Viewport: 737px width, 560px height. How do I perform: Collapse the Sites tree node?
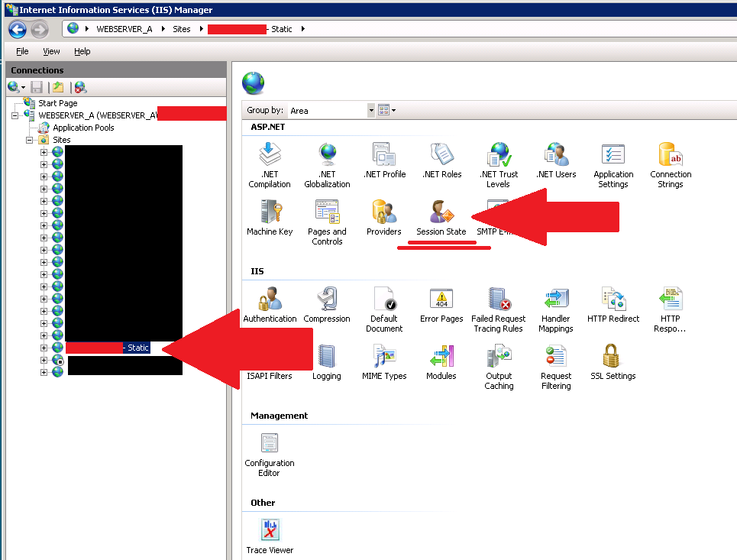[29, 140]
